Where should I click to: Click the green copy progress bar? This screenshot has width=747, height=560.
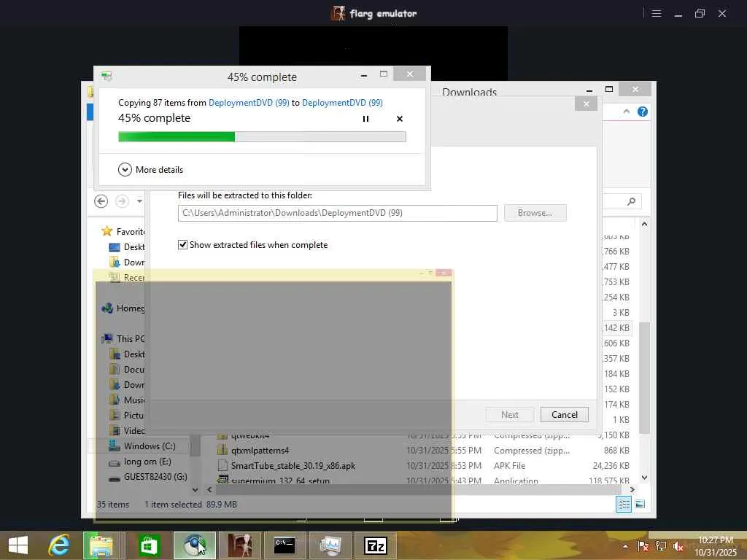(262, 136)
